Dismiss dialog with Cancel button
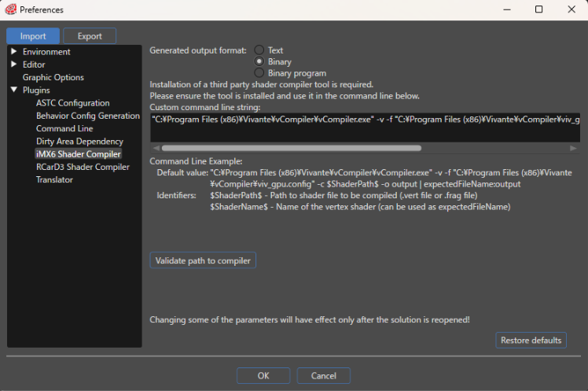Viewport: 588px width, 391px height. pos(324,375)
